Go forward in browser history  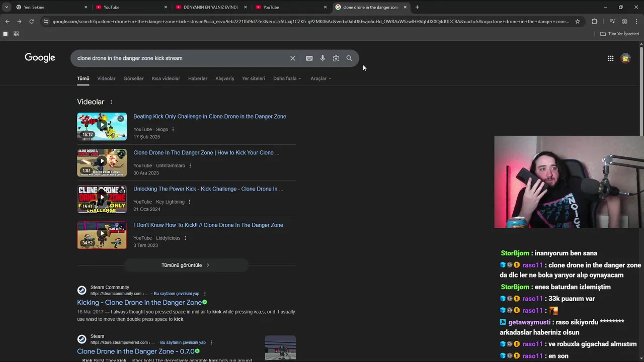tap(19, 22)
